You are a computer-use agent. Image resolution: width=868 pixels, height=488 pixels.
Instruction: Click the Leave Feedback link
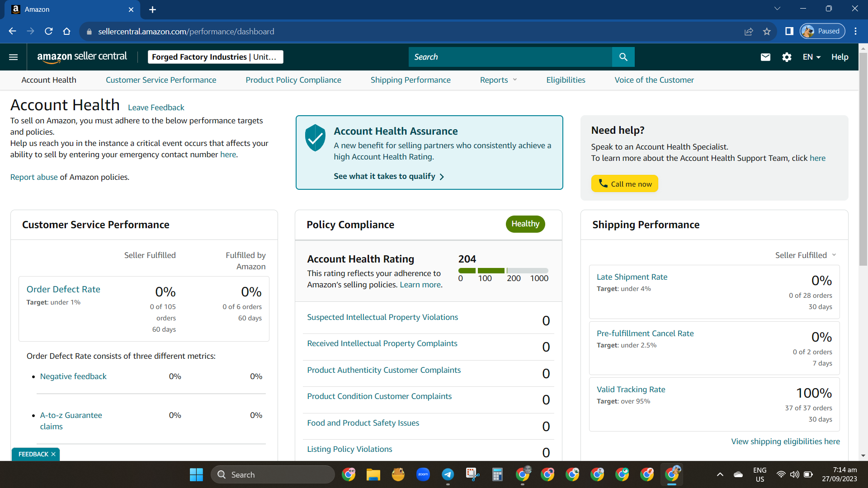156,108
